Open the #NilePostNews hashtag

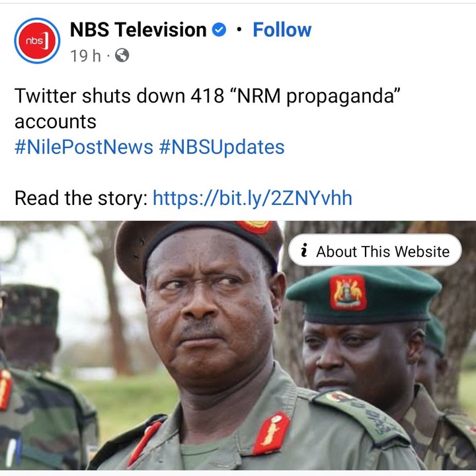point(84,147)
